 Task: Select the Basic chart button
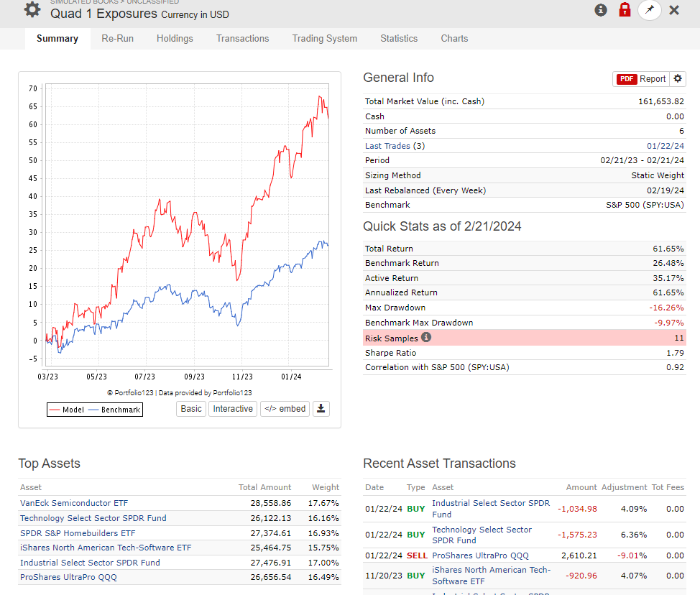(191, 408)
